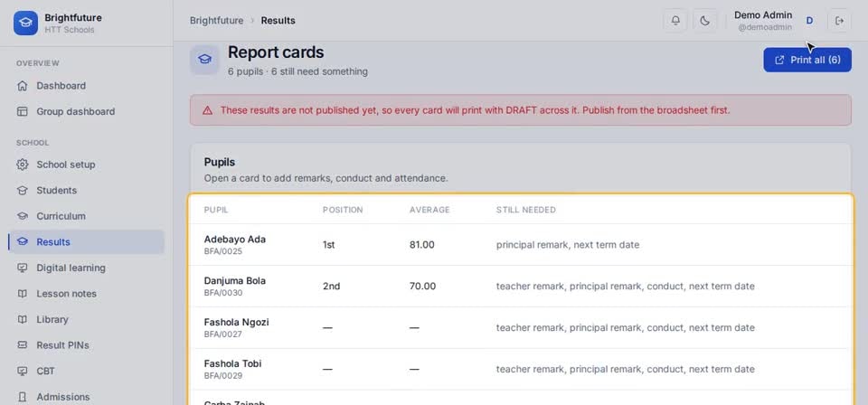Click the Curriculum icon in sidebar
The width and height of the screenshot is (868, 405).
pos(22,216)
